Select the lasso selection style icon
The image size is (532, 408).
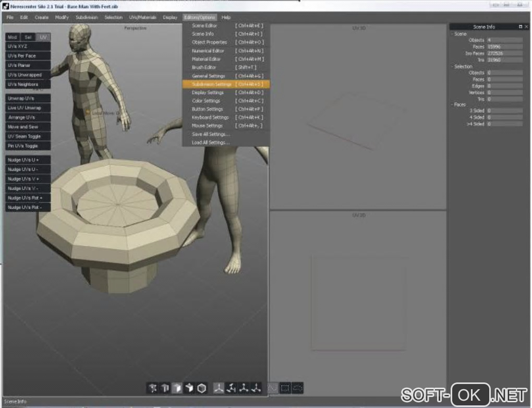point(297,388)
